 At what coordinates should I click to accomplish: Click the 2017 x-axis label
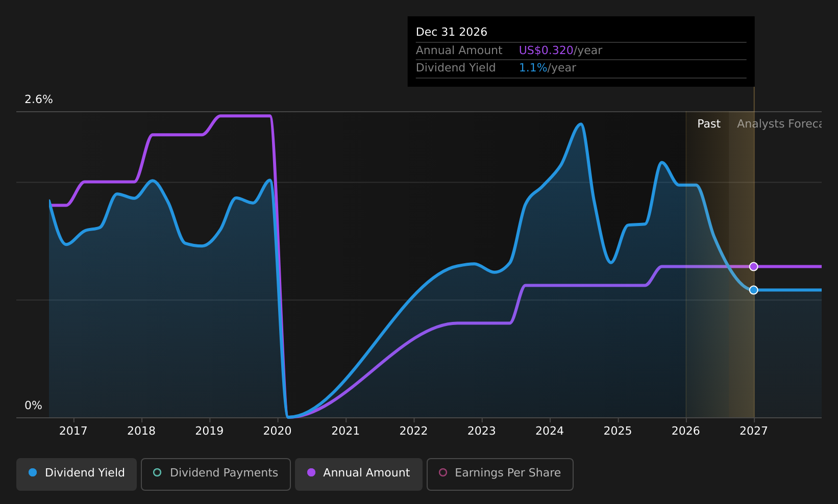[73, 431]
